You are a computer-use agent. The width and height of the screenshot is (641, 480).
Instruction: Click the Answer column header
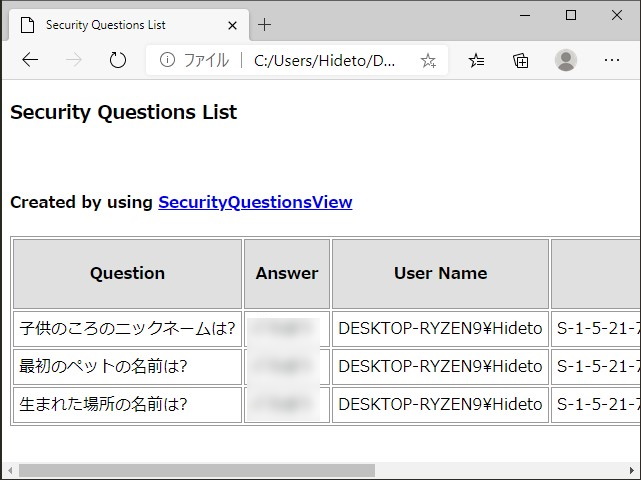coord(287,274)
